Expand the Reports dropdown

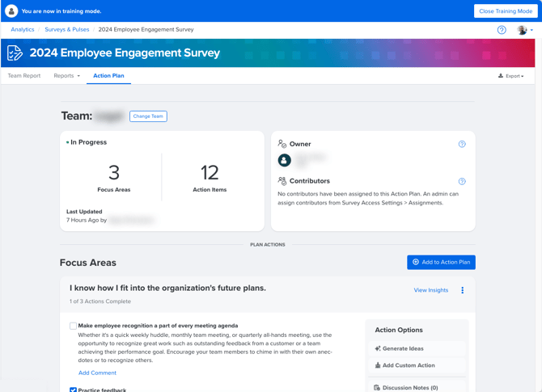(x=66, y=76)
